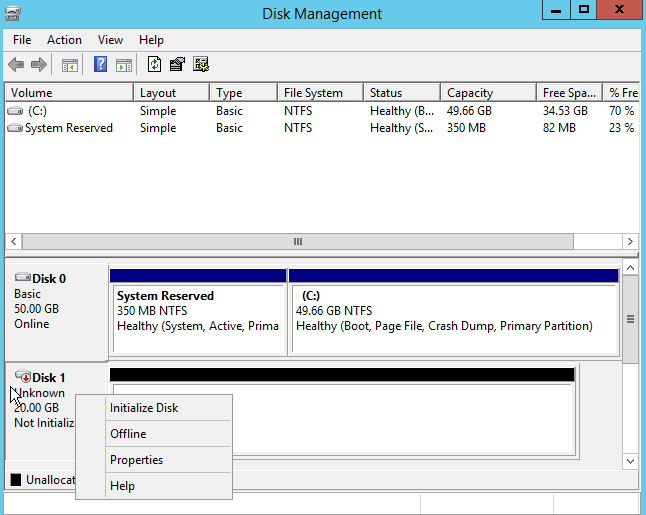Click the Forward arrow in toolbar
Screen dimensions: 646x515
39,65
